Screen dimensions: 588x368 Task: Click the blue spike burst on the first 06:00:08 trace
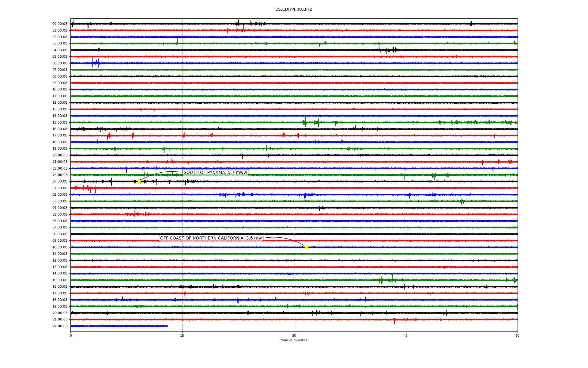tap(96, 63)
